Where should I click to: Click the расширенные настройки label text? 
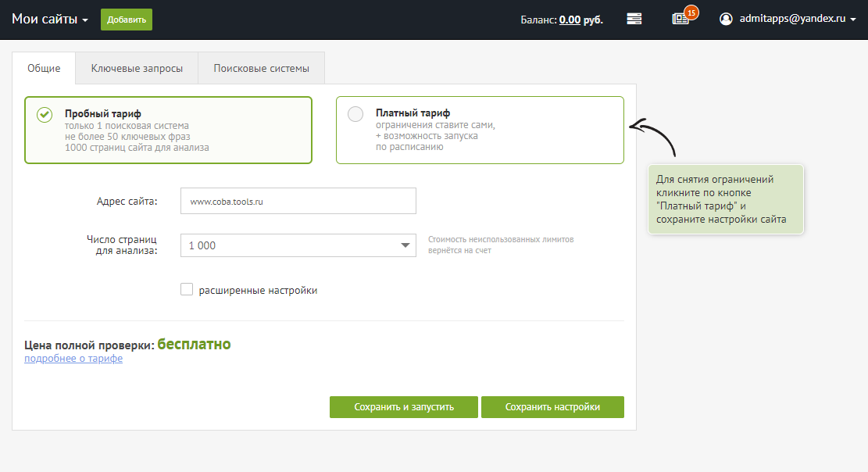point(258,290)
